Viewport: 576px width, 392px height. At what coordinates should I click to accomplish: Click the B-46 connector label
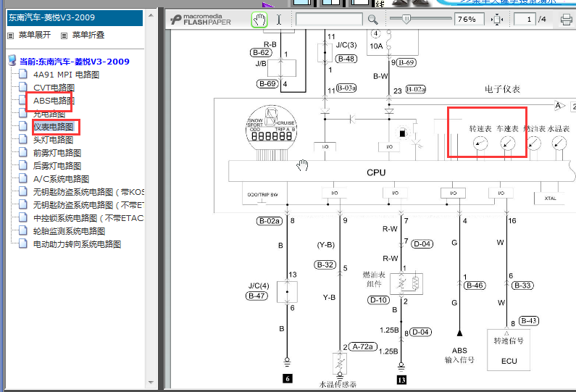point(475,285)
